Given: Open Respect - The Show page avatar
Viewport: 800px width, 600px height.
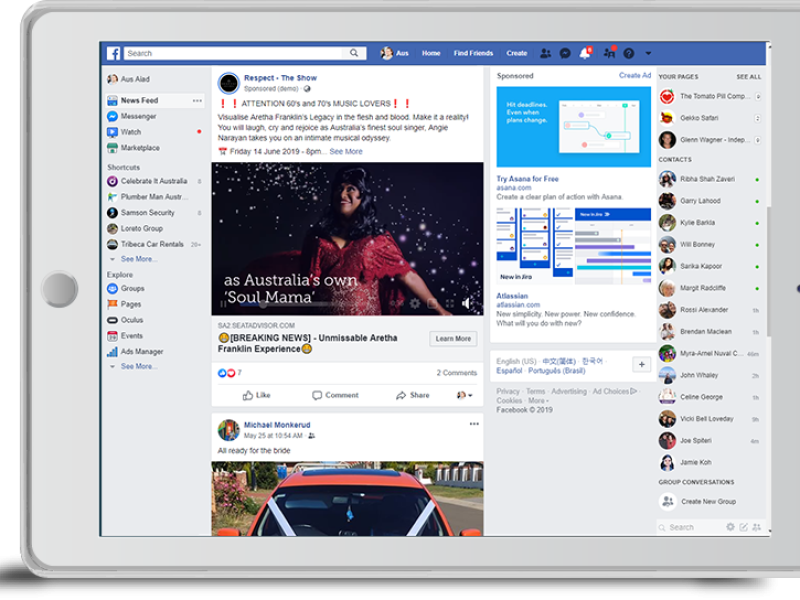Looking at the screenshot, I should point(229,83).
